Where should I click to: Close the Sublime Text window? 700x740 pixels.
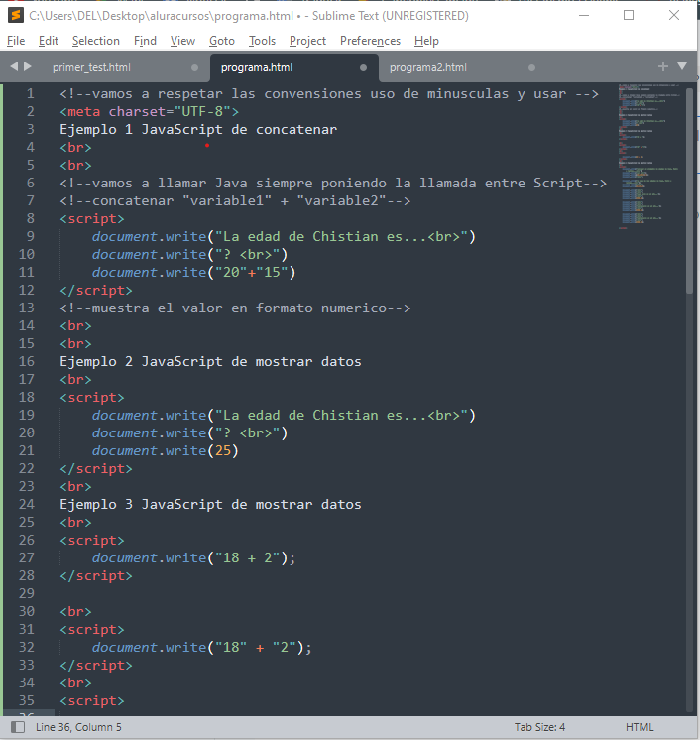tap(674, 15)
